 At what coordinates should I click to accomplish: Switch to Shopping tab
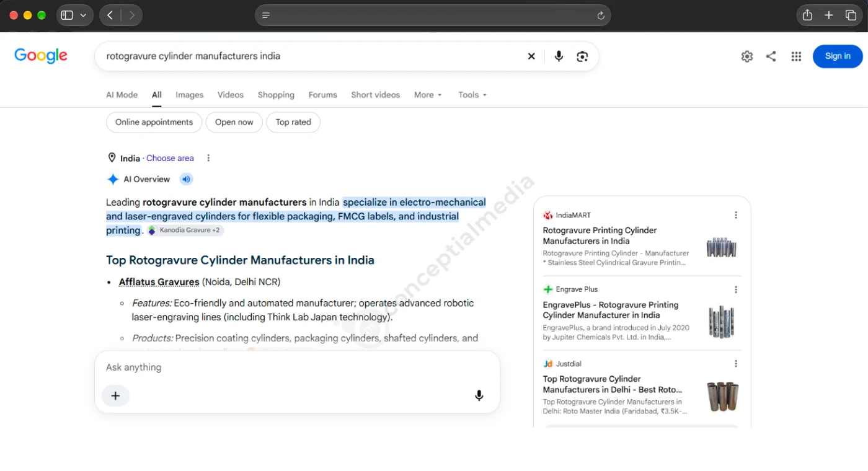pyautogui.click(x=276, y=95)
